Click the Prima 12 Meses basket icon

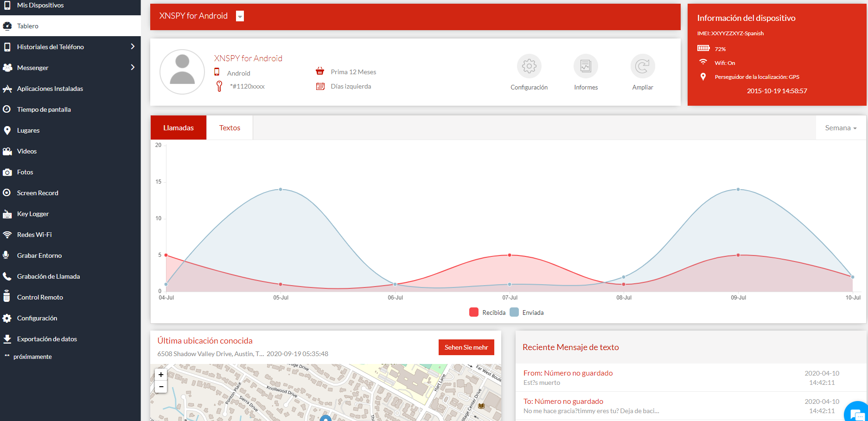pos(320,71)
